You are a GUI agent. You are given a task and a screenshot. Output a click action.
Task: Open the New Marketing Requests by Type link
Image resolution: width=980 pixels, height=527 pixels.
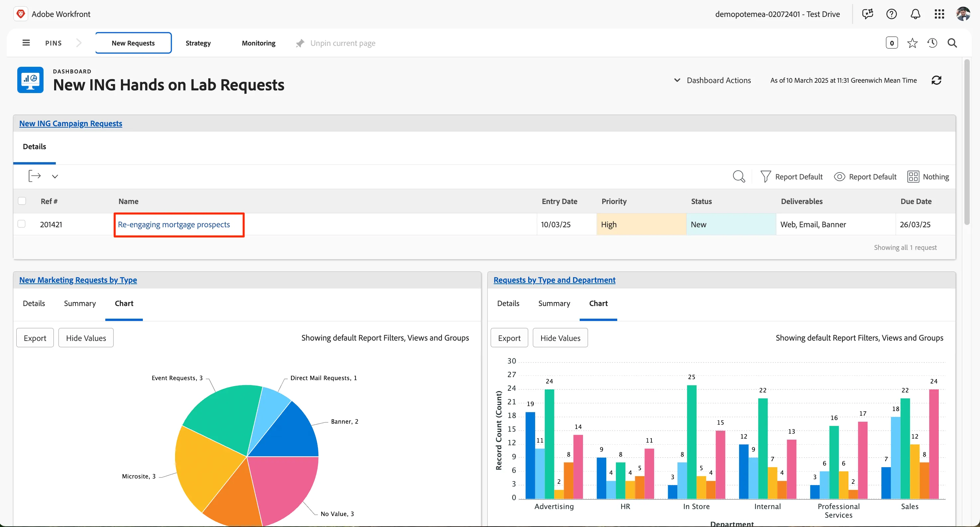(78, 280)
